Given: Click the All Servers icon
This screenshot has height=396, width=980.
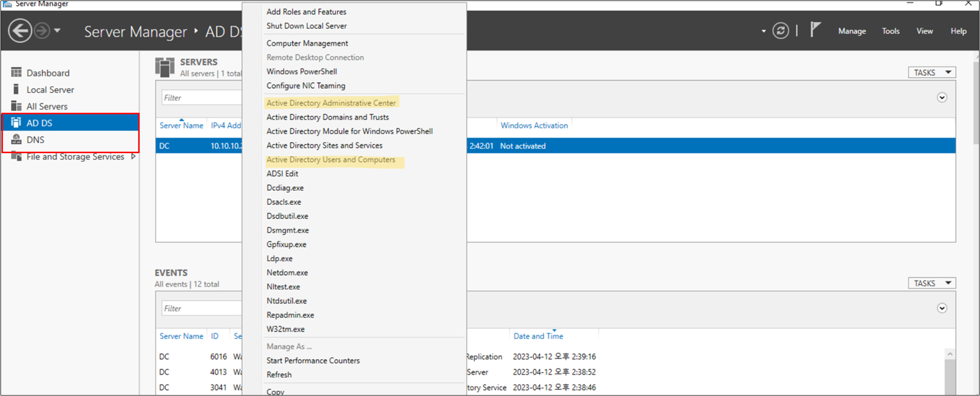Looking at the screenshot, I should pos(16,106).
